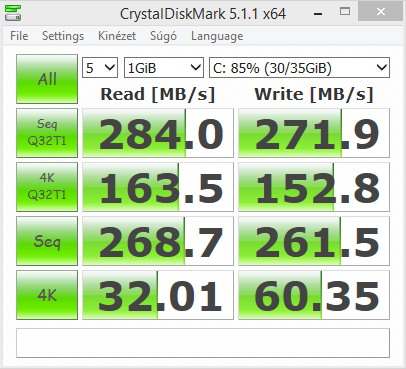Close the CrystalDiskMark window
This screenshot has height=369, width=406.
tap(380, 12)
